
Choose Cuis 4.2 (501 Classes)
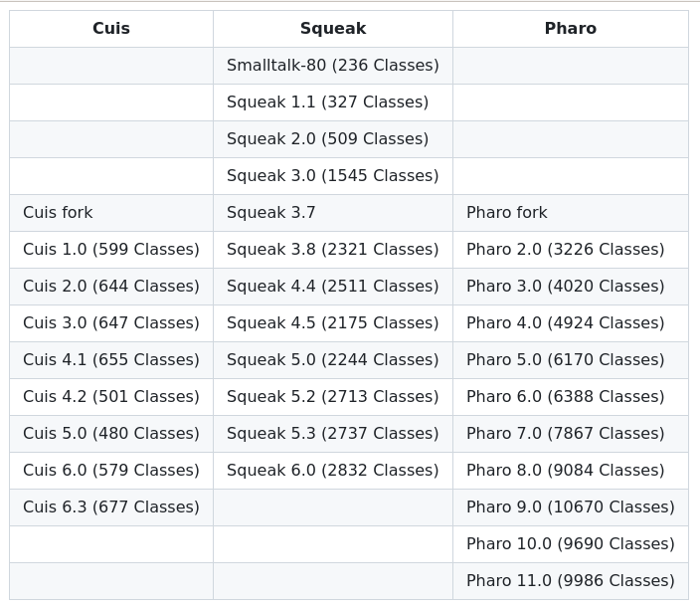pyautogui.click(x=111, y=397)
